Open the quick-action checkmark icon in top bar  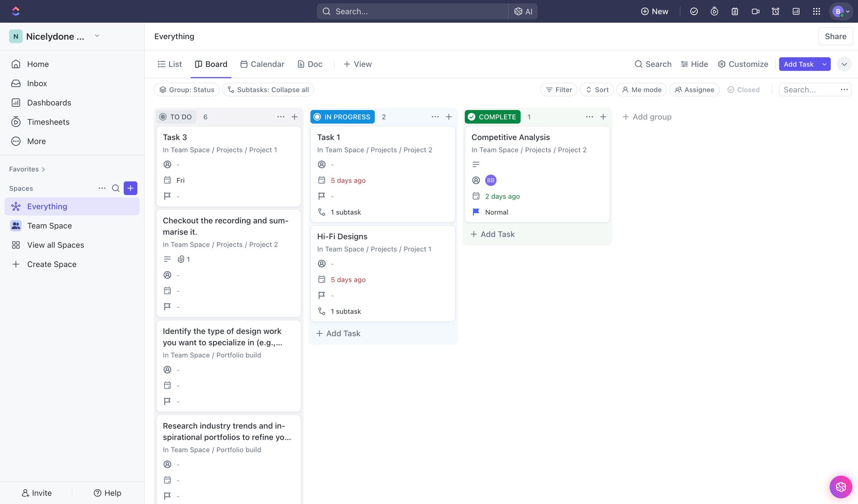pyautogui.click(x=694, y=11)
